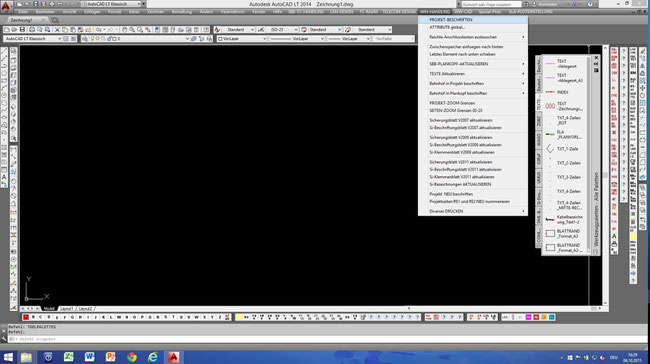This screenshot has width=650, height=364.
Task: Open Google Chrome from the taskbar
Action: (x=132, y=357)
